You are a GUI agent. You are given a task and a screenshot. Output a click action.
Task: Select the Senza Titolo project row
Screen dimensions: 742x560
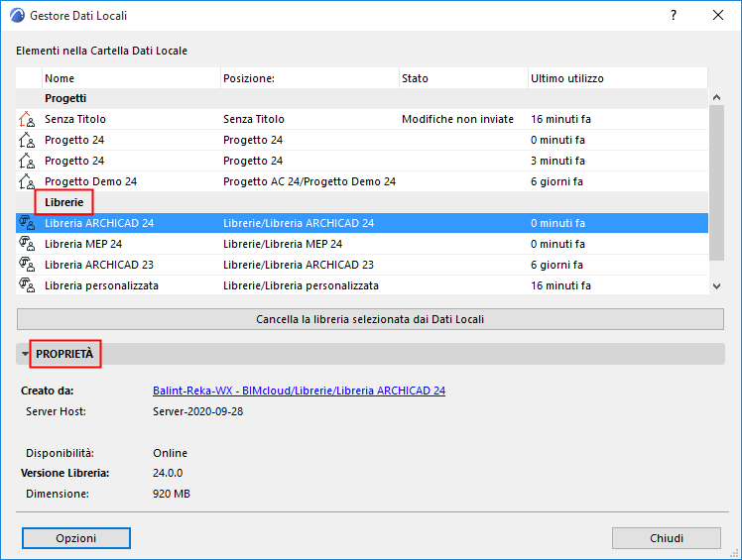362,119
